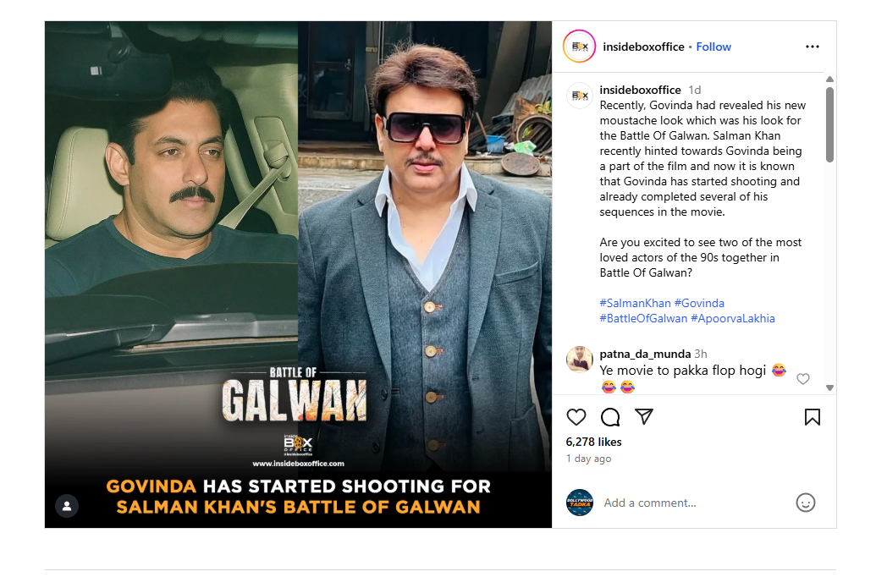Click the tagged people icon on photo
This screenshot has width=876, height=588.
67,506
